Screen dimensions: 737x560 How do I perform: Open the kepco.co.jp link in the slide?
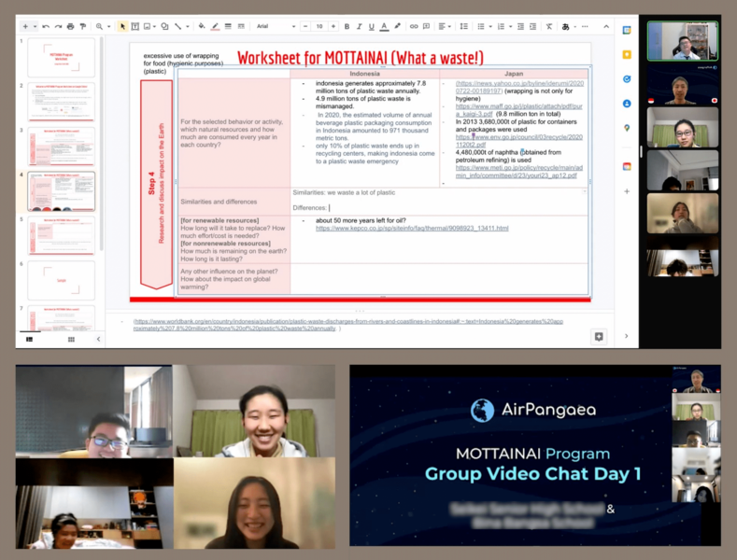[412, 228]
